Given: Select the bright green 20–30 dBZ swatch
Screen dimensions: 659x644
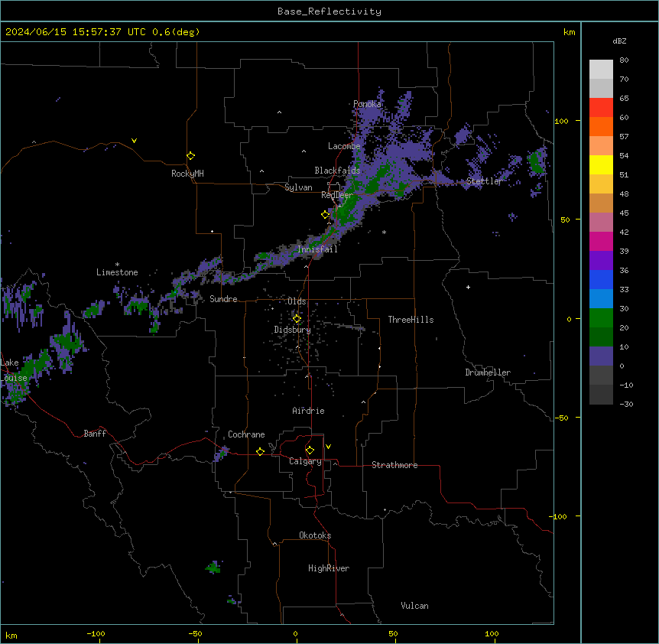Looking at the screenshot, I should click(601, 318).
